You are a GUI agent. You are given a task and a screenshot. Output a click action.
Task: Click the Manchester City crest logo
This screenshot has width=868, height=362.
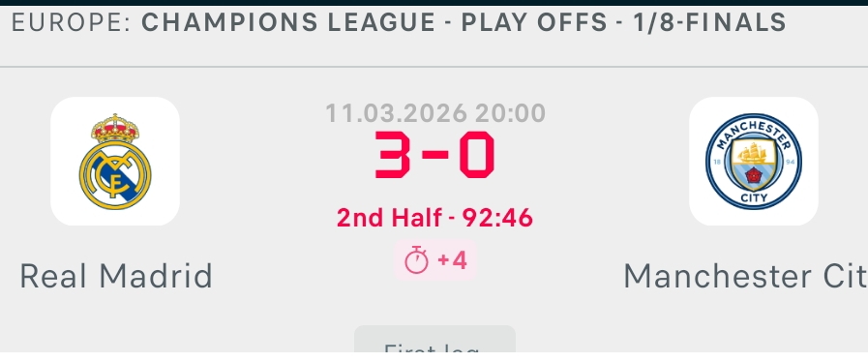[754, 162]
